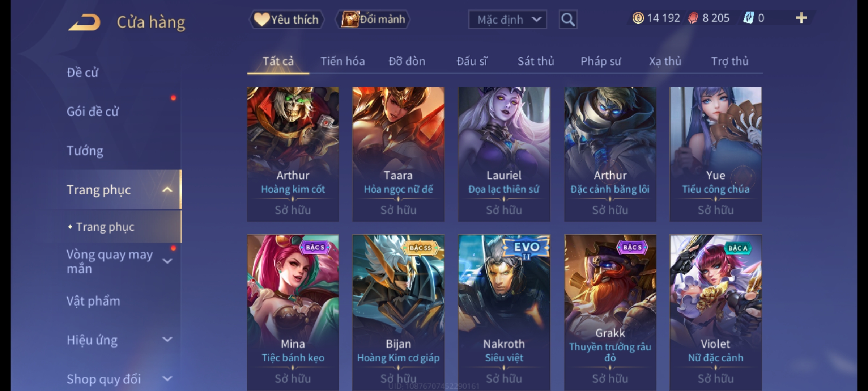Screen dimensions: 868x391
Task: Select the Sát thủ category tab
Action: [x=536, y=61]
